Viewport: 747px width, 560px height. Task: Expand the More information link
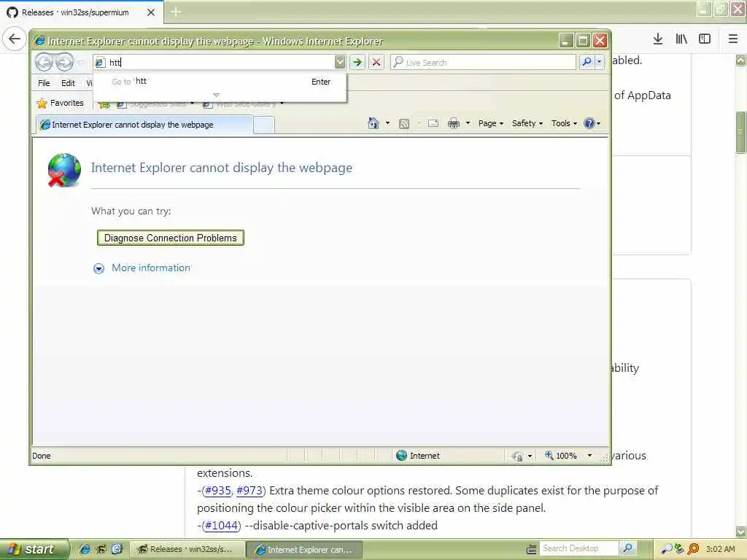pos(150,268)
